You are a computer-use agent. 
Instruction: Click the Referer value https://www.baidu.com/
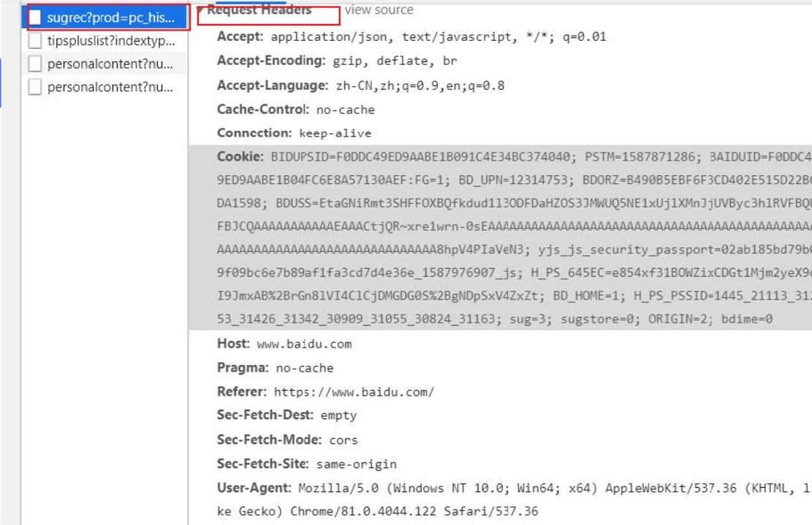[x=354, y=392]
